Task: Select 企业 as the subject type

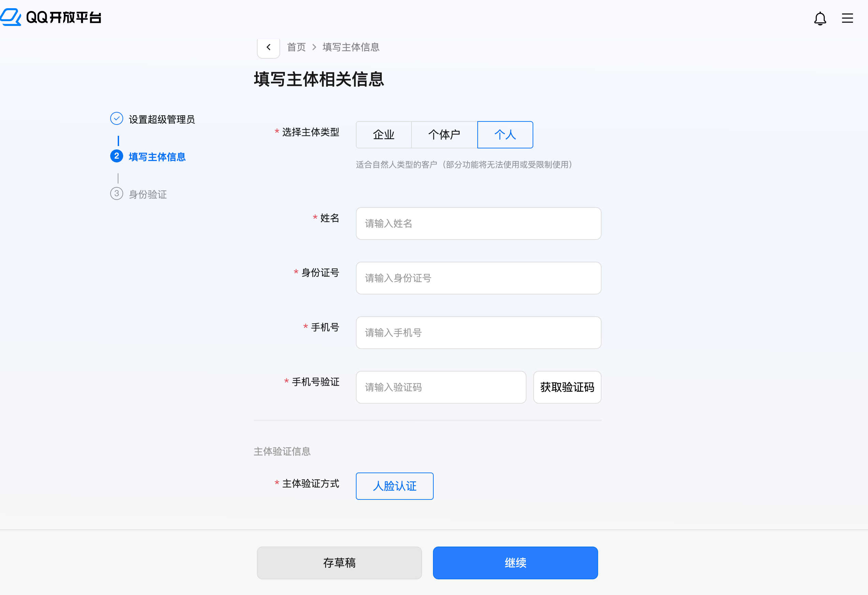Action: point(384,135)
